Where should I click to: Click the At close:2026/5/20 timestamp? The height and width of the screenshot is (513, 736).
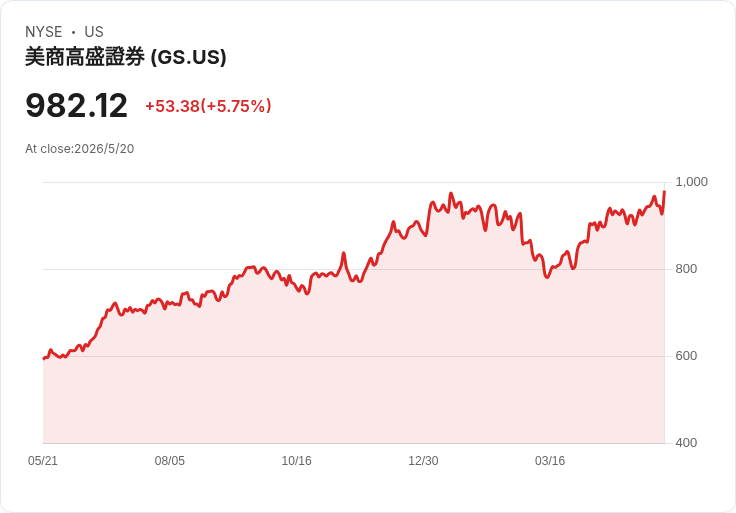[x=79, y=149]
